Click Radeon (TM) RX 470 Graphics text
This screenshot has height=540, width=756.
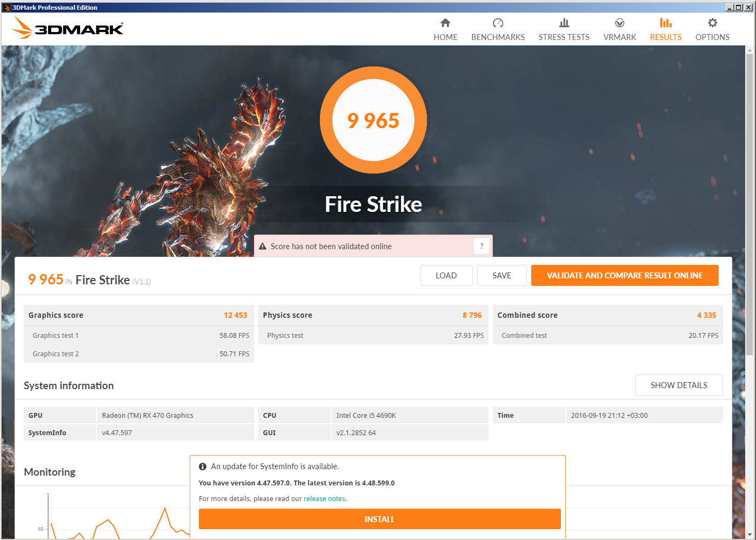coord(148,416)
